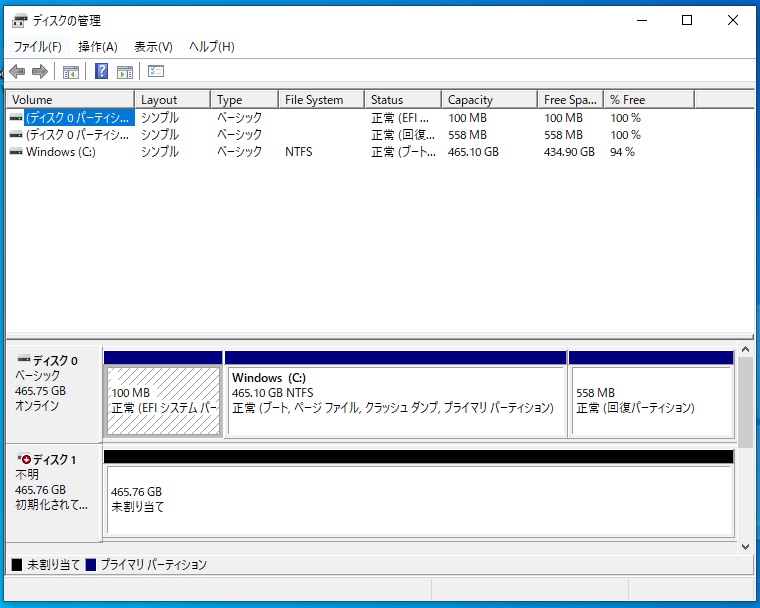Click the ディスク 0 disk icon
This screenshot has width=760, height=608.
tap(23, 359)
